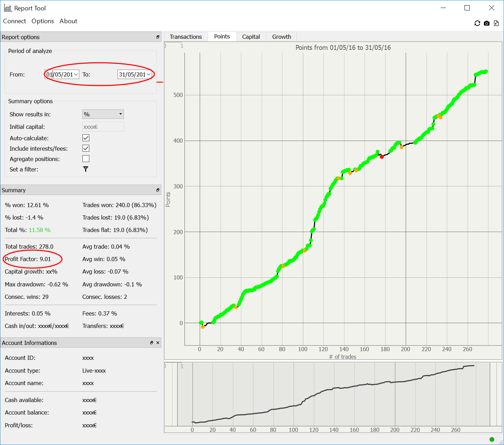Click 'Fees: 0.37 %'
The image size is (504, 445).
100,313
